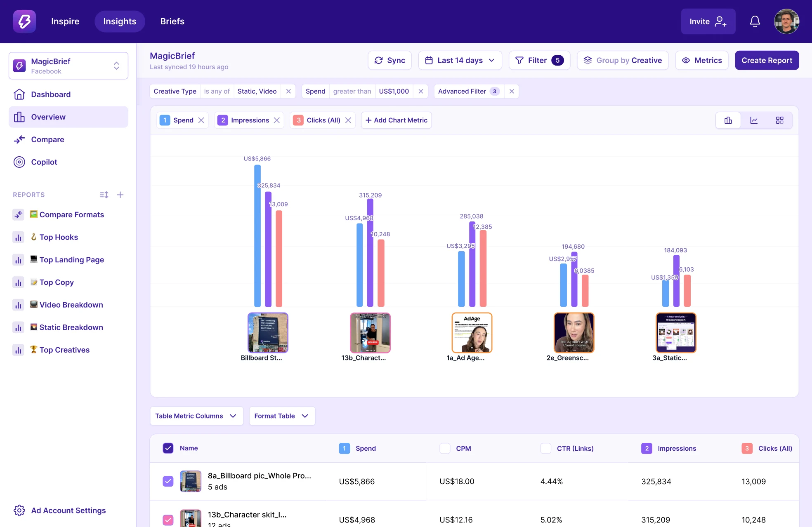The width and height of the screenshot is (812, 527).
Task: Expand Table Metric Columns dropdown
Action: coord(196,416)
